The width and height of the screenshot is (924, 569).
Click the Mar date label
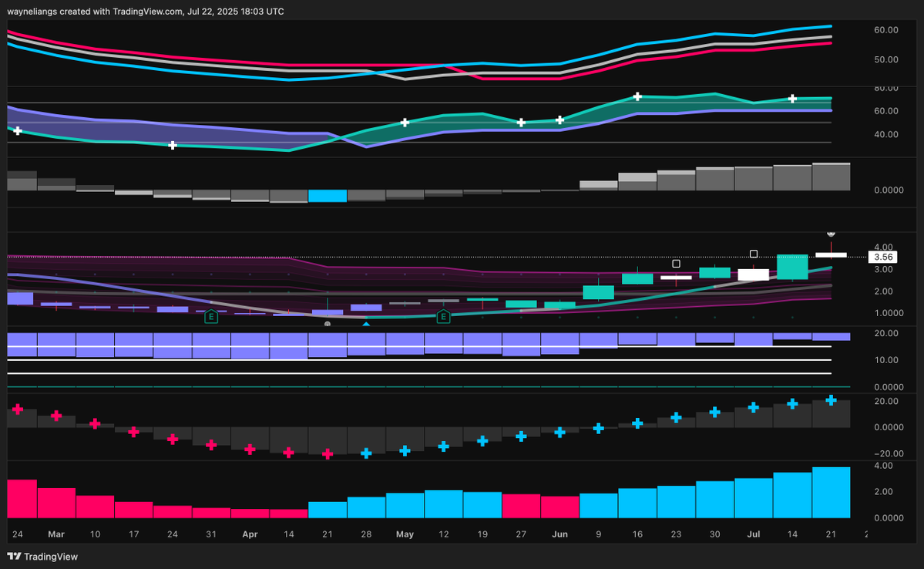pyautogui.click(x=56, y=534)
